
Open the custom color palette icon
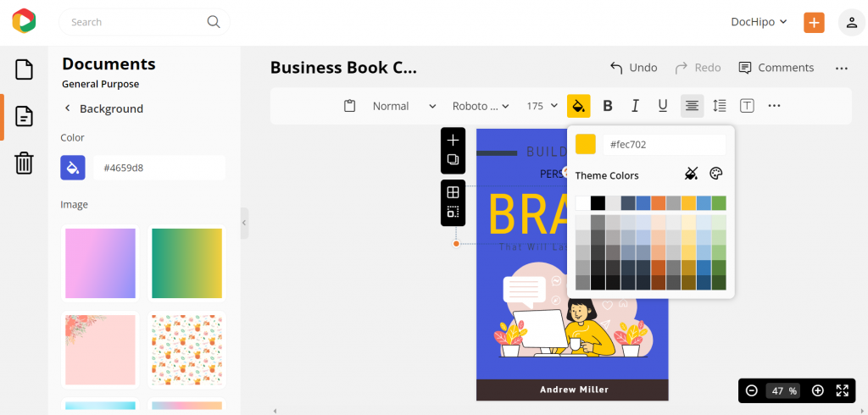(715, 174)
